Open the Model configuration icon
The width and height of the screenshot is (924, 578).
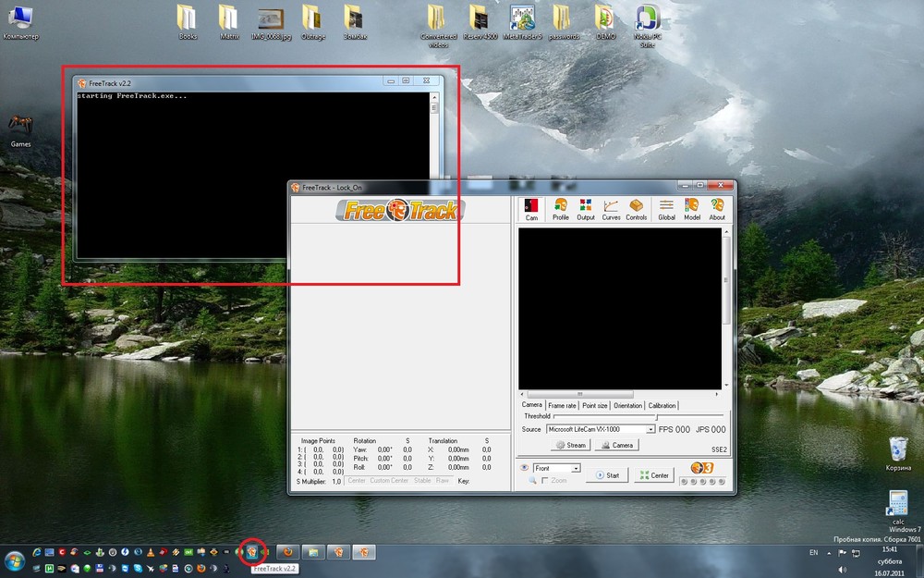[692, 209]
